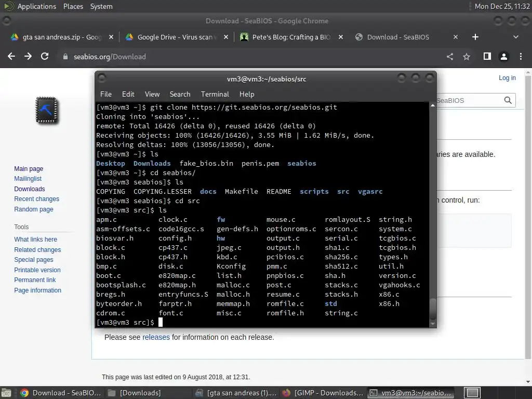Screen dimensions: 532x399
Task: Click What links here link
Action: [36, 239]
